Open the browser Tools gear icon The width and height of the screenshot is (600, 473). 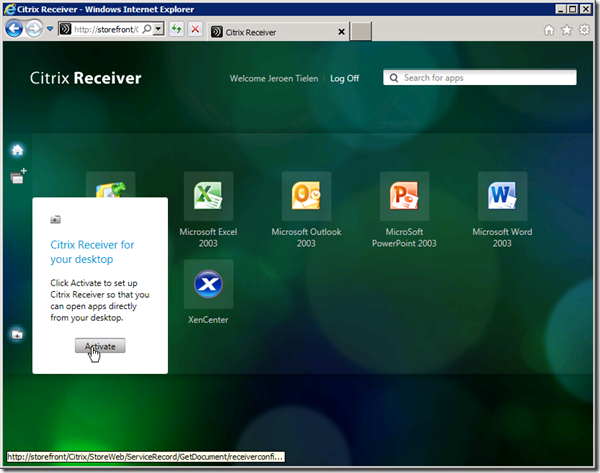tap(584, 30)
